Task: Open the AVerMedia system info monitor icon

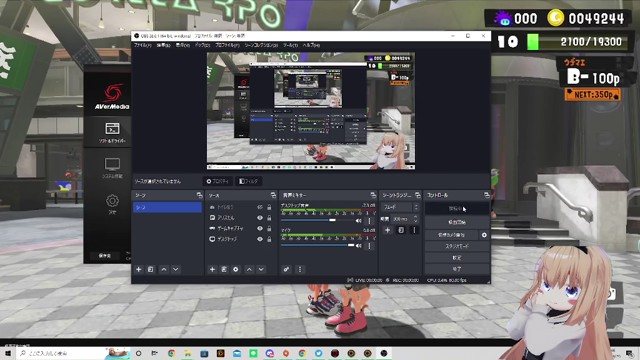Action: click(x=112, y=164)
